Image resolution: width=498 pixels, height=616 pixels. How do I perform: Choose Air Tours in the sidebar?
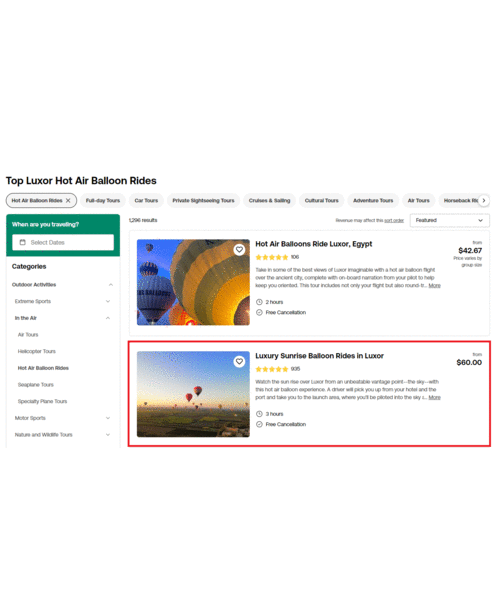[28, 335]
